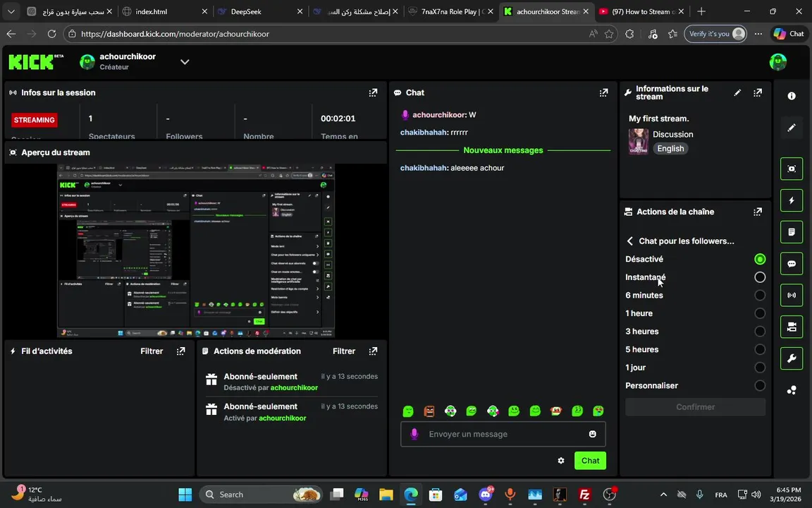This screenshot has height=508, width=812.
Task: Click Verify it's you button
Action: pyautogui.click(x=715, y=34)
